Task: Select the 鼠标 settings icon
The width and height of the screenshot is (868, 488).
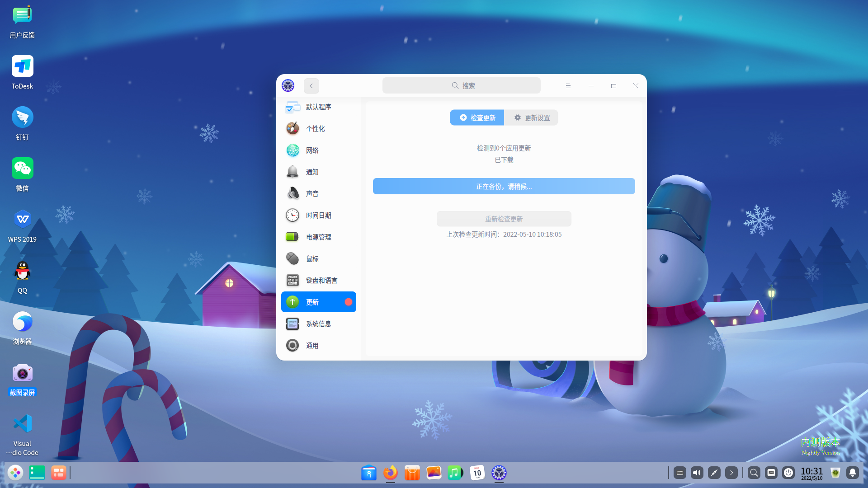Action: pos(292,258)
